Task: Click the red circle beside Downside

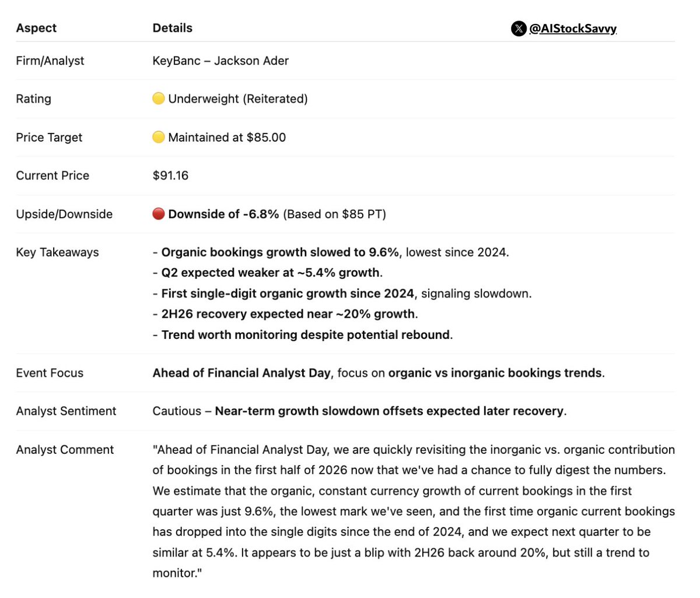Action: click(x=158, y=214)
